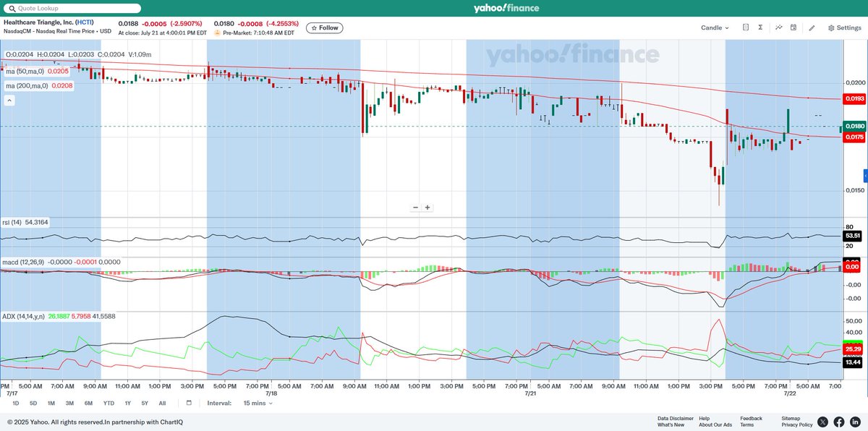Image resolution: width=868 pixels, height=431 pixels.
Task: Open the Data Disclaimer link
Action: pyautogui.click(x=676, y=418)
